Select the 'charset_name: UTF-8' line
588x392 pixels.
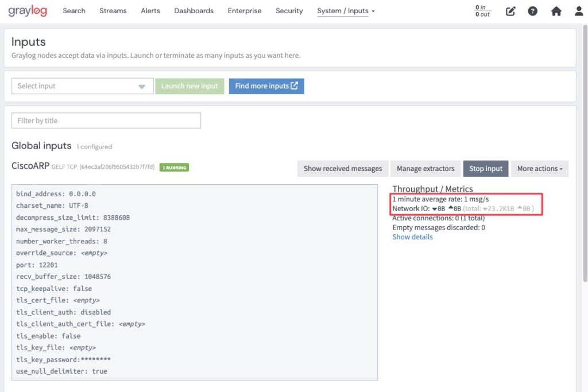click(x=52, y=205)
